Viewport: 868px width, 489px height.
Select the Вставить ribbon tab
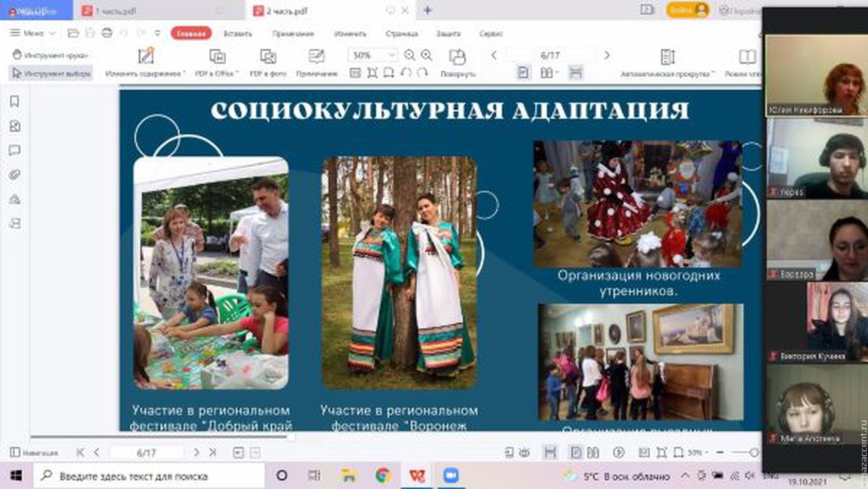click(x=237, y=33)
